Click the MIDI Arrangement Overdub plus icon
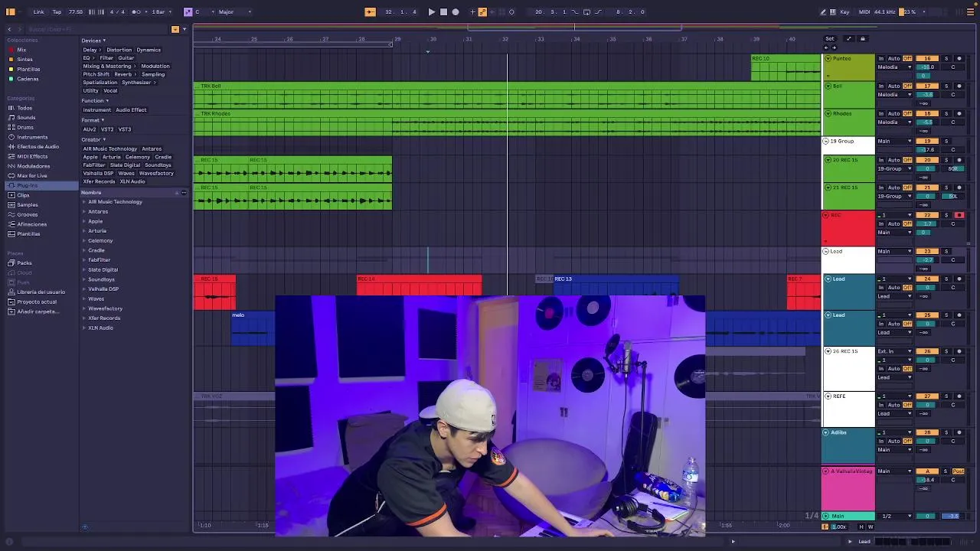The height and width of the screenshot is (551, 980). 472,11
